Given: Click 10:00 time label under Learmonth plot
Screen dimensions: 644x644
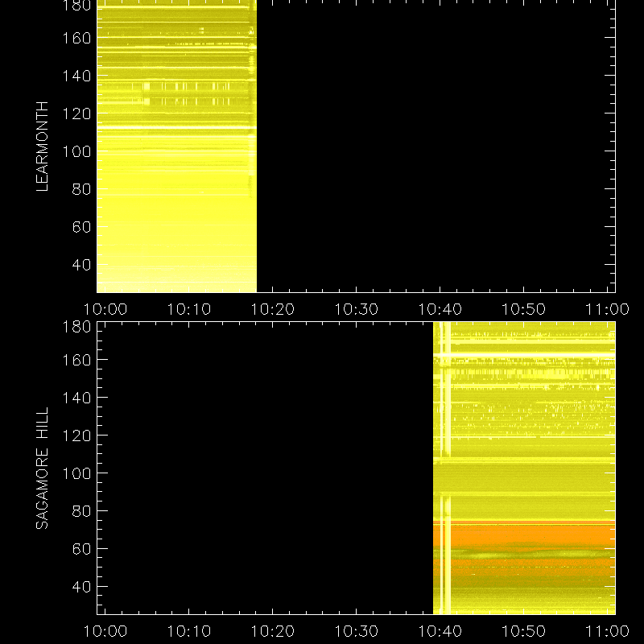Looking at the screenshot, I should tap(105, 309).
